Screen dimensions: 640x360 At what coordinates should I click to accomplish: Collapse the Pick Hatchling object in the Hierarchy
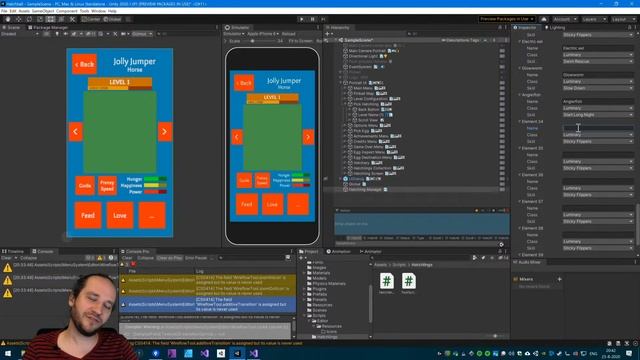click(x=345, y=104)
